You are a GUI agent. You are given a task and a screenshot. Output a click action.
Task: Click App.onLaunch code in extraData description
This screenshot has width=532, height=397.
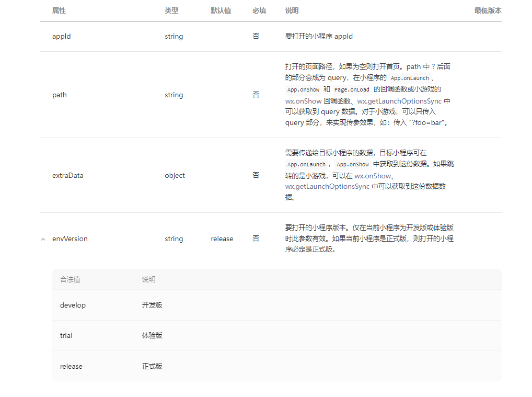306,164
